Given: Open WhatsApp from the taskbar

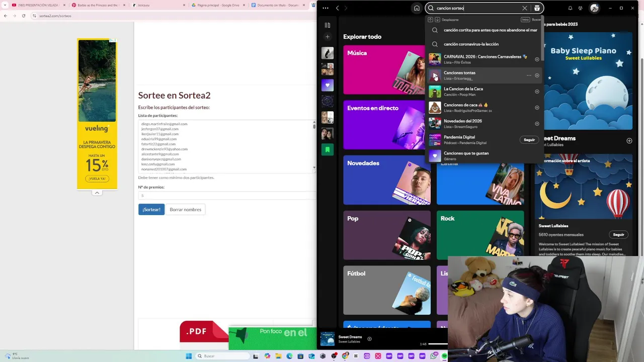Looking at the screenshot, I should coord(434,356).
